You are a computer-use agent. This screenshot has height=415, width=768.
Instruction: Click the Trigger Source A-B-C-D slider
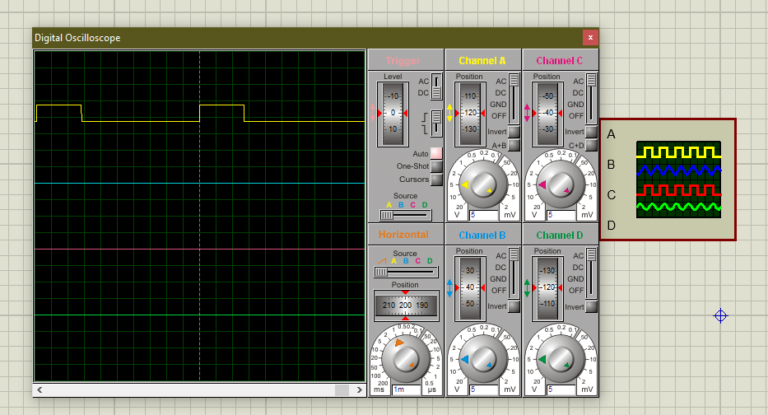click(x=405, y=215)
